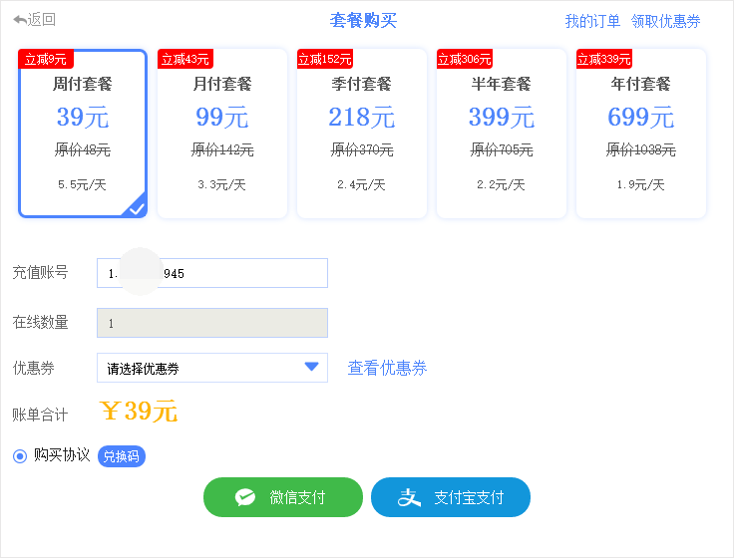Pick the 半年套餐 399元 plan card
Screen dimensions: 734x560
point(501,134)
